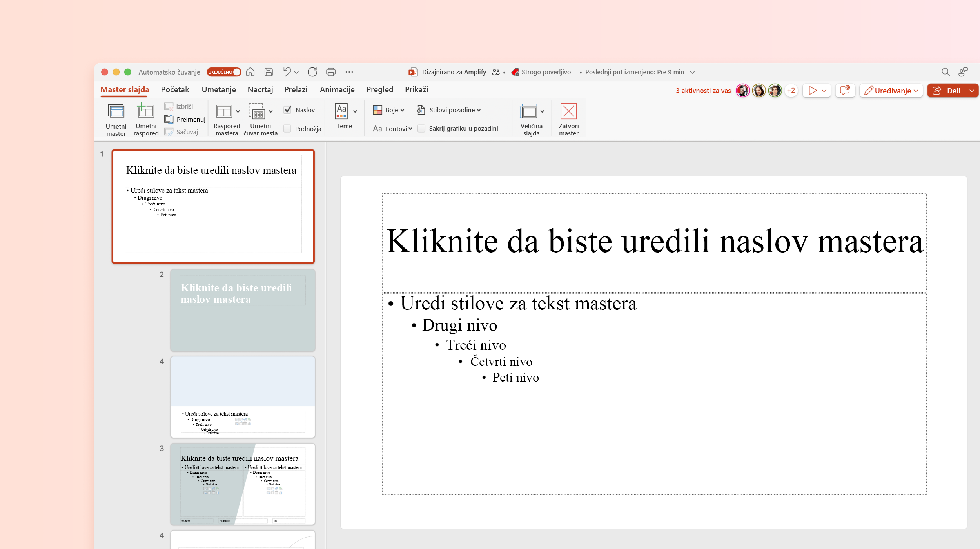Click Veličina slajda icon
The width and height of the screenshot is (980, 549).
[x=528, y=111]
